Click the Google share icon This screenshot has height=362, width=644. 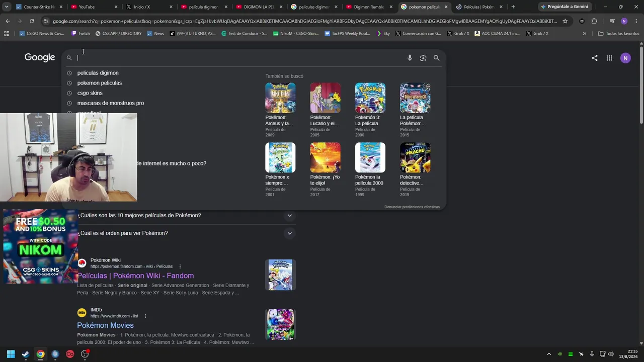(x=595, y=58)
